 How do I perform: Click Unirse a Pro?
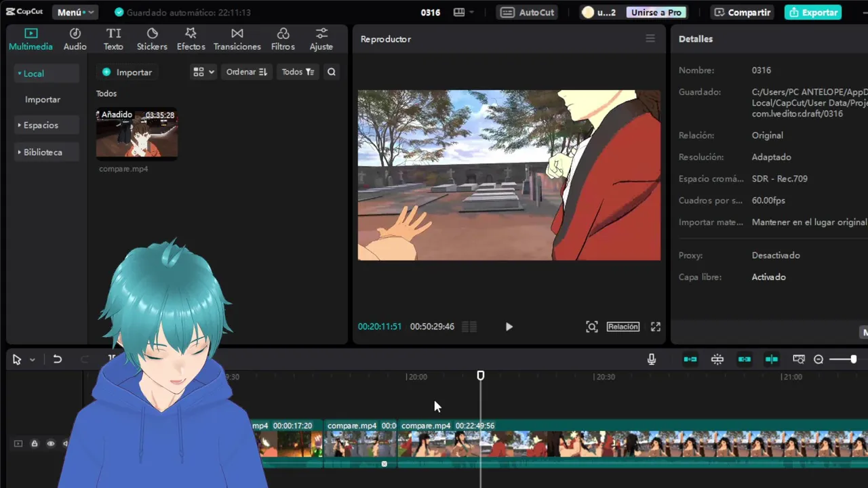click(656, 12)
